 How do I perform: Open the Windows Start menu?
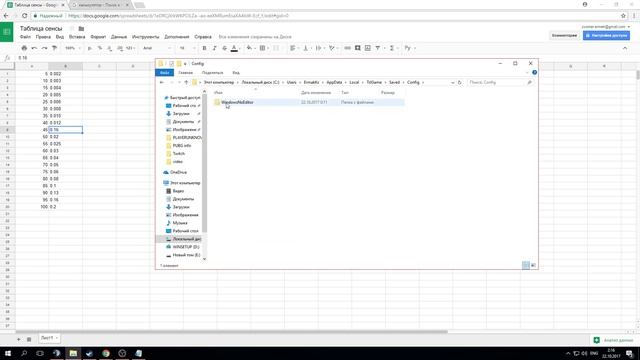(x=8, y=353)
